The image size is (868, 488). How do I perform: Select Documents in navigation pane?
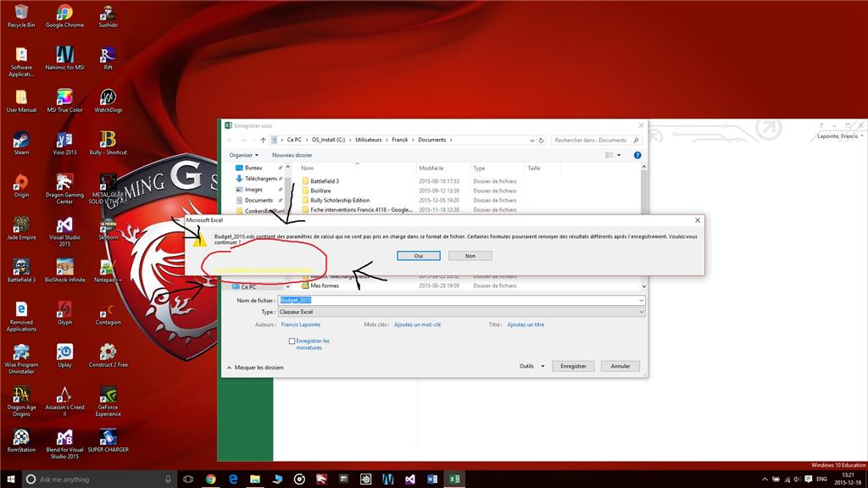click(259, 200)
